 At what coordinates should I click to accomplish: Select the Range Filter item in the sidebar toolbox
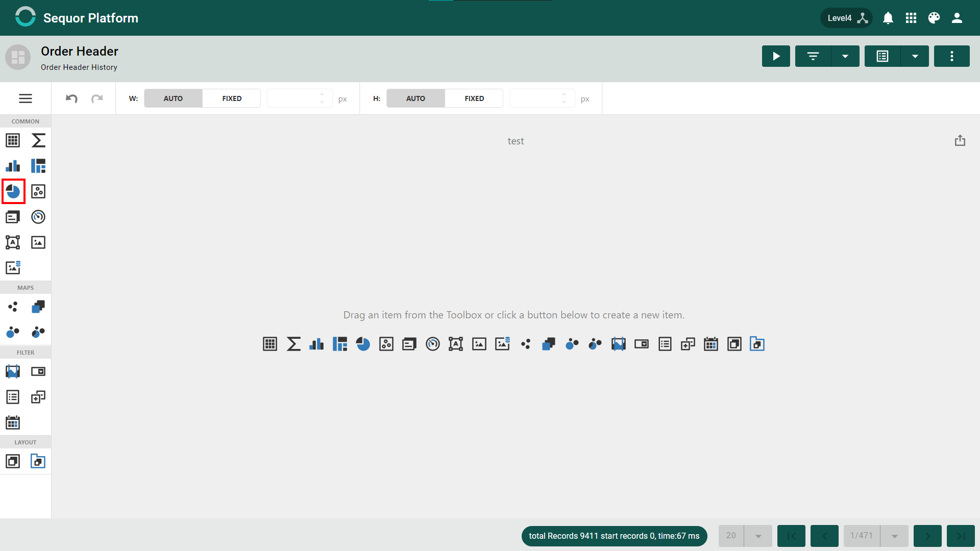[x=13, y=371]
